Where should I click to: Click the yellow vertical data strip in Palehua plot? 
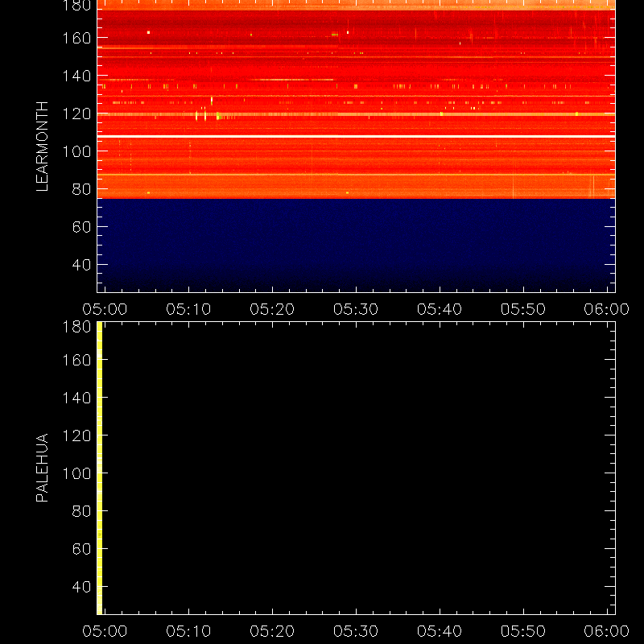99,469
